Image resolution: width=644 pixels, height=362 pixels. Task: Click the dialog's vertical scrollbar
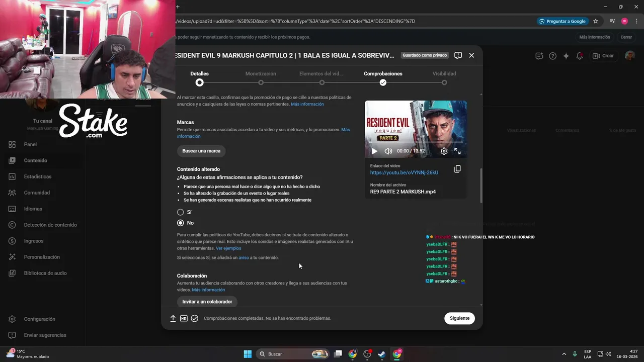(481, 186)
